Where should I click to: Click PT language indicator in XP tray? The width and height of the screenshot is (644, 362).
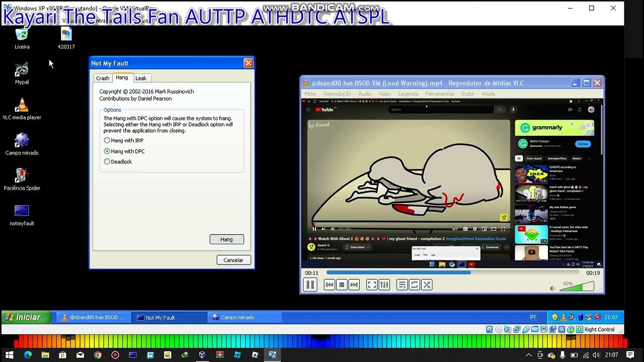tap(533, 317)
